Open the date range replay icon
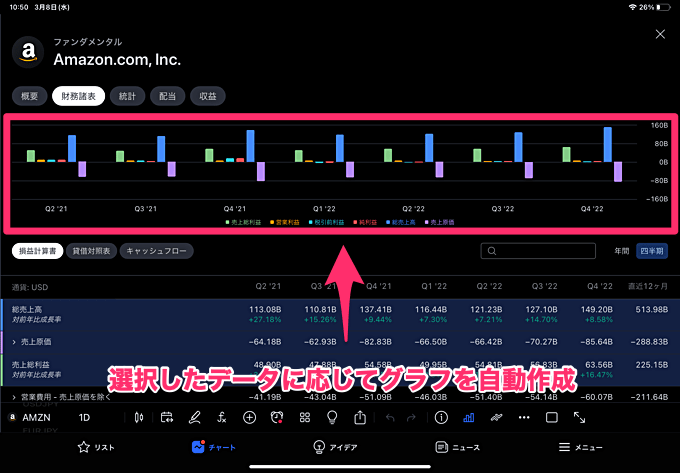680x473 pixels. coord(167,418)
